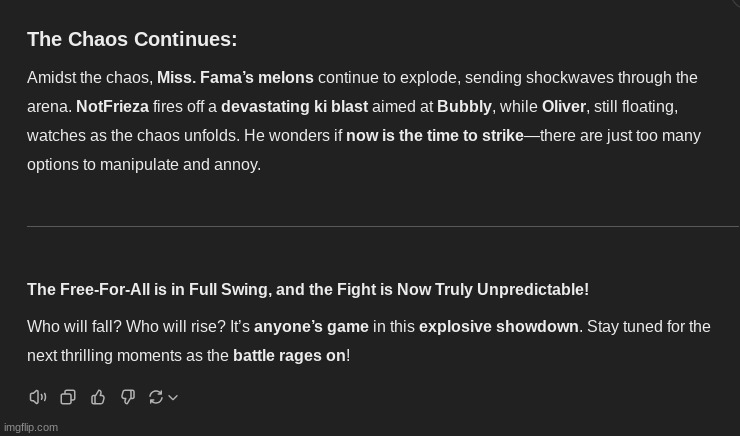Viewport: 740px width, 436px height.
Task: Click the bold "explosive showdown" phrase
Action: pos(499,326)
